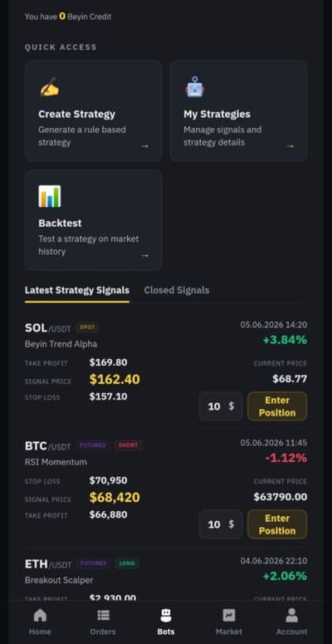Click the Create Strategy writing hand icon

tap(49, 87)
